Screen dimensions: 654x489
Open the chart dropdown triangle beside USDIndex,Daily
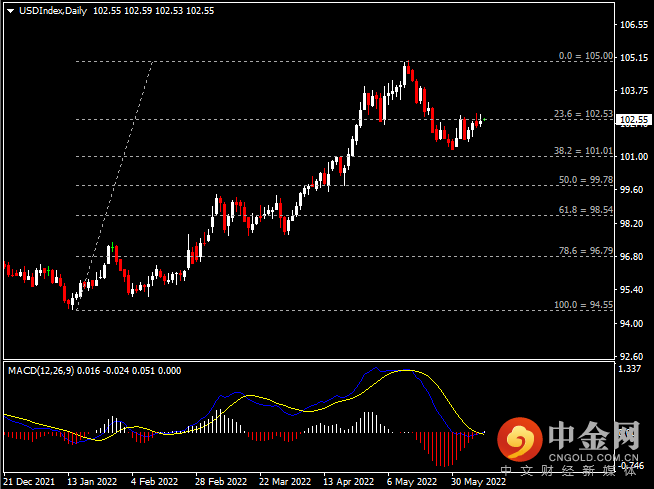tap(10, 11)
